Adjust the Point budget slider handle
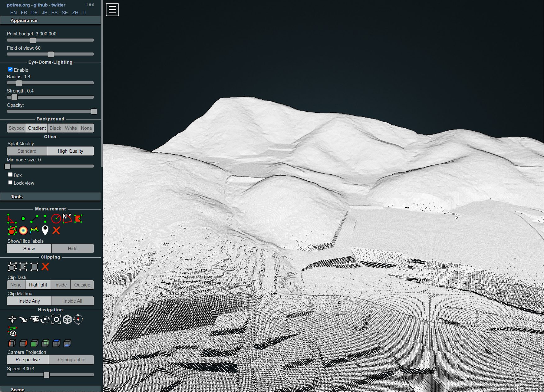This screenshot has height=392, width=544. (33, 40)
